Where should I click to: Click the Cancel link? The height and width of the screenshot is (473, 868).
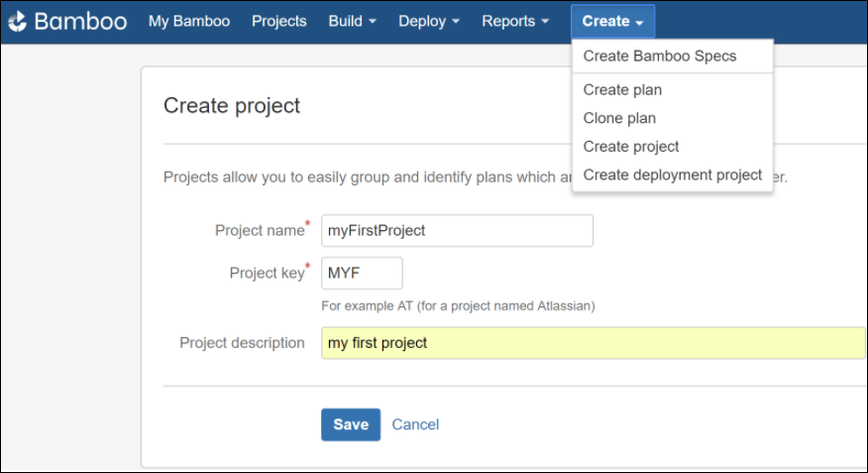pos(415,424)
